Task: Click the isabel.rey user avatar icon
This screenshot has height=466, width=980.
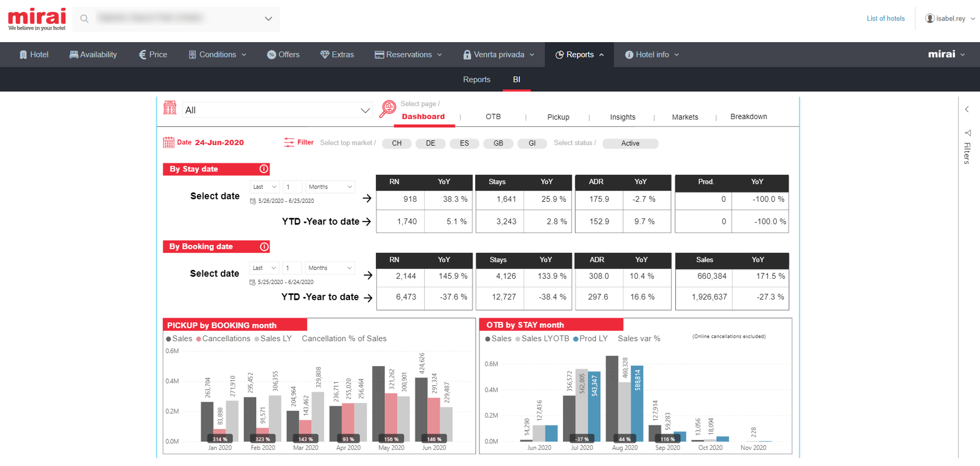Action: coord(930,19)
